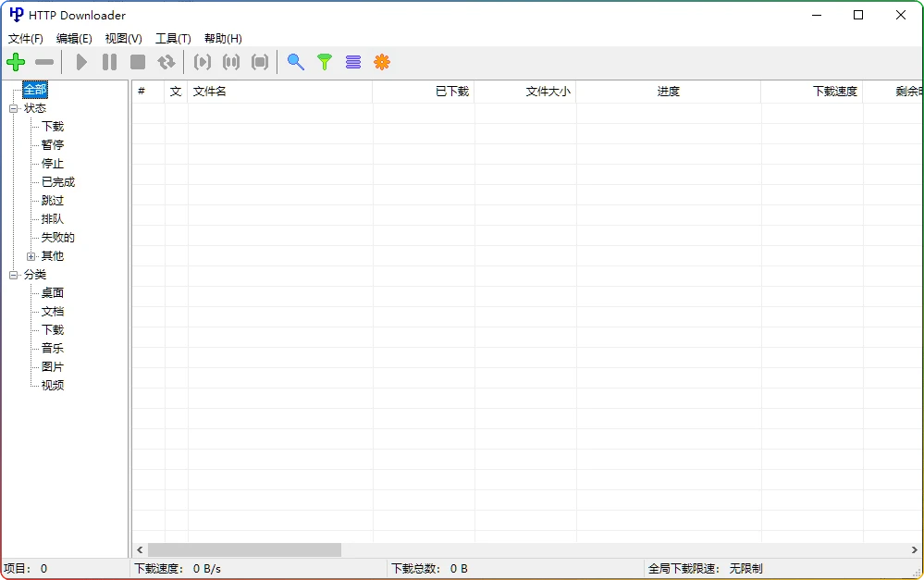
Task: Click the pause download icon
Action: (109, 62)
